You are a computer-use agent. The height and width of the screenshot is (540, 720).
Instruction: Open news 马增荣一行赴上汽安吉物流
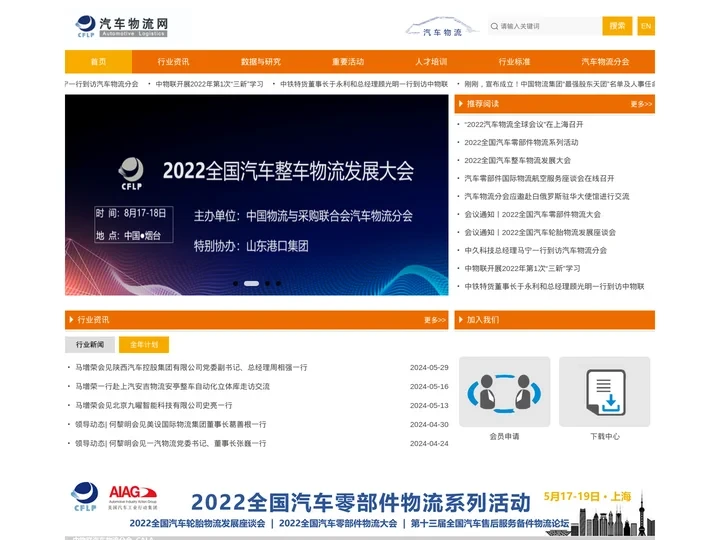point(173,387)
